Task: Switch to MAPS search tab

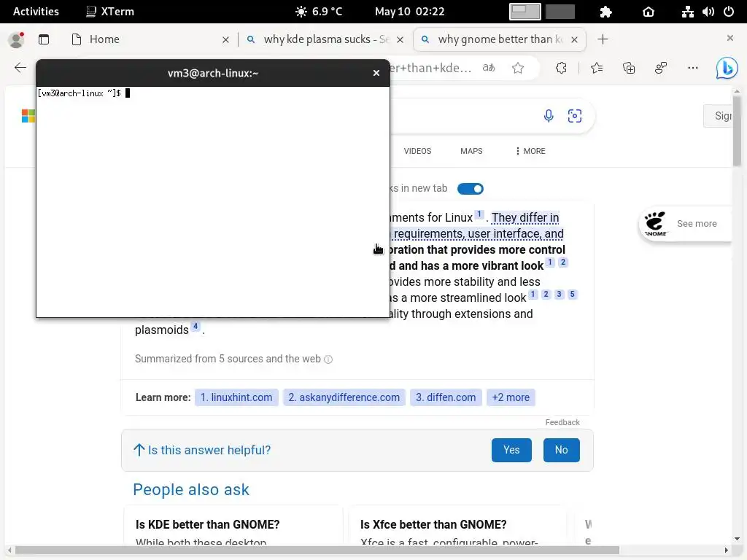Action: (x=471, y=151)
